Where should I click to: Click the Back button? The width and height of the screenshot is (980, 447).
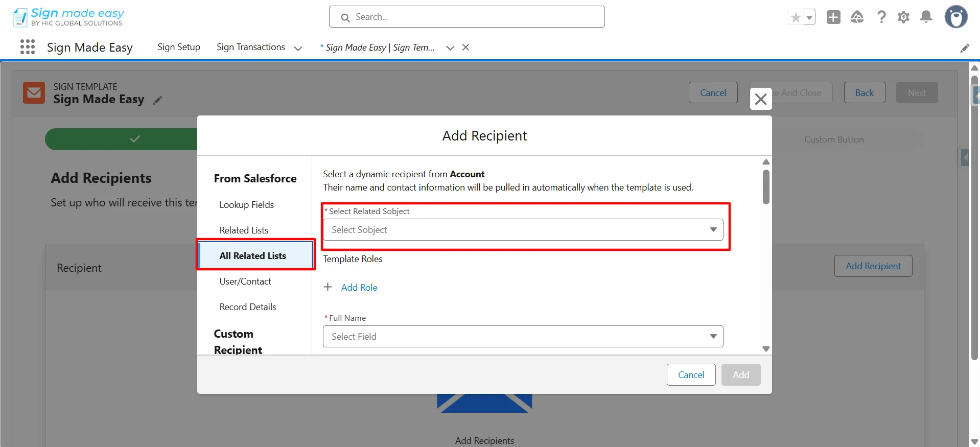point(865,93)
